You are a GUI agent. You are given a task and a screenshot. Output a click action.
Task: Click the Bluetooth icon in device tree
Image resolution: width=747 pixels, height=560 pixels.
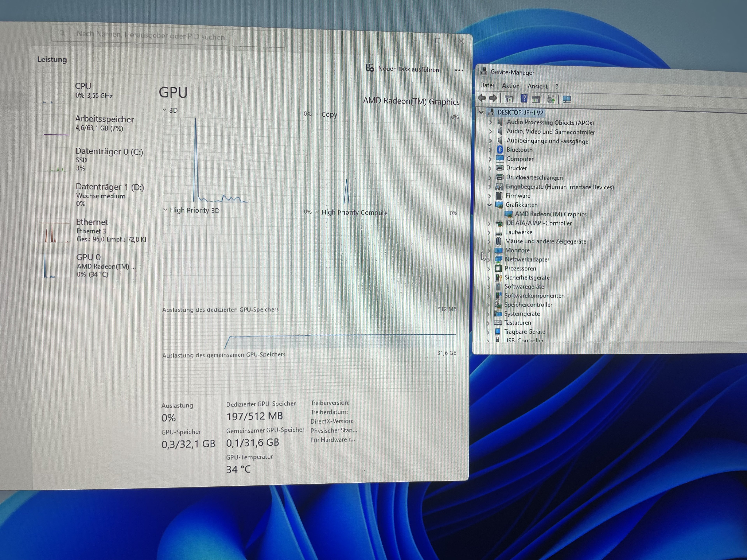tap(500, 150)
